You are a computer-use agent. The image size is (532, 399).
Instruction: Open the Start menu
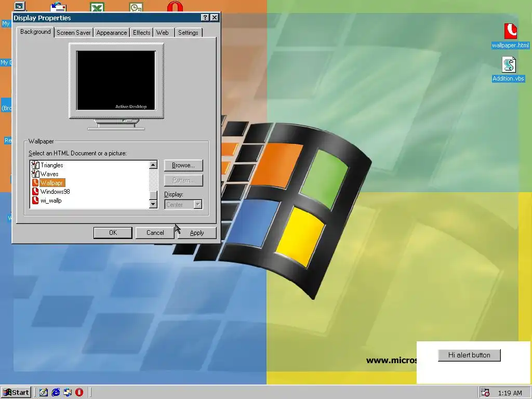tap(16, 393)
